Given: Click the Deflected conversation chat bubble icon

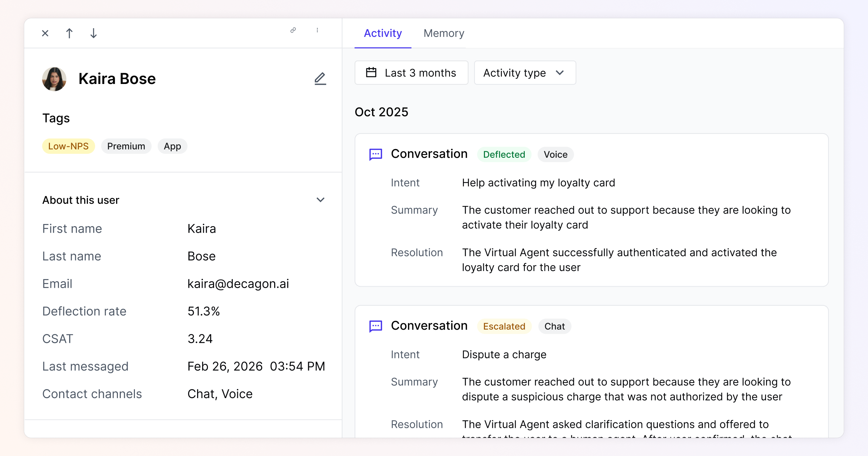Looking at the screenshot, I should click(x=375, y=155).
